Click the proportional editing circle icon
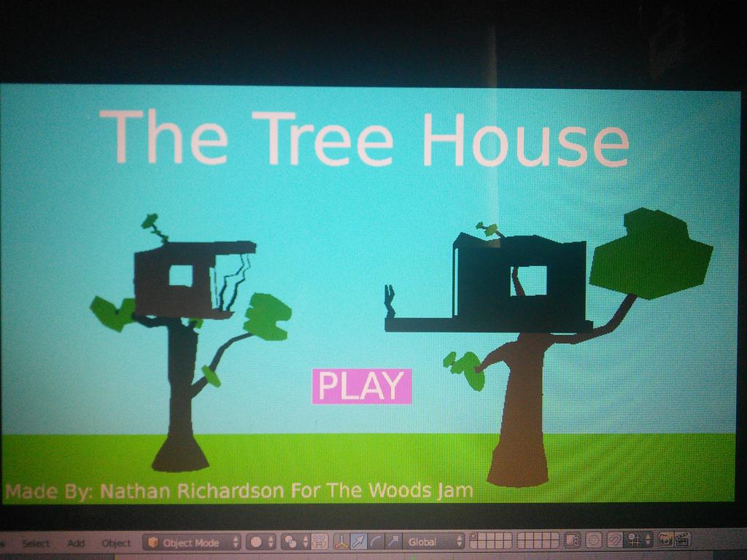Image resolution: width=747 pixels, height=560 pixels. [x=594, y=540]
